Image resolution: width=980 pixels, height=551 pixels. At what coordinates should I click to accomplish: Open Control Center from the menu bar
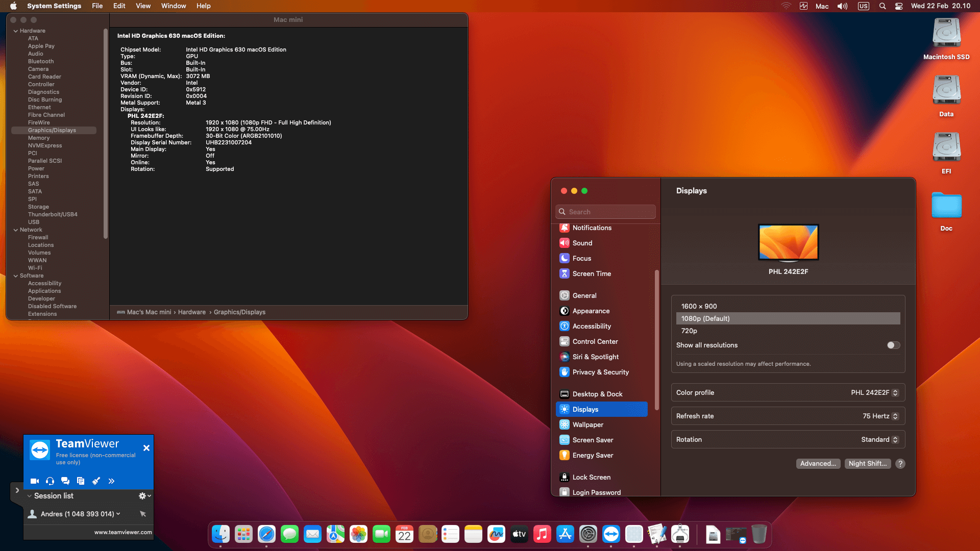(899, 6)
